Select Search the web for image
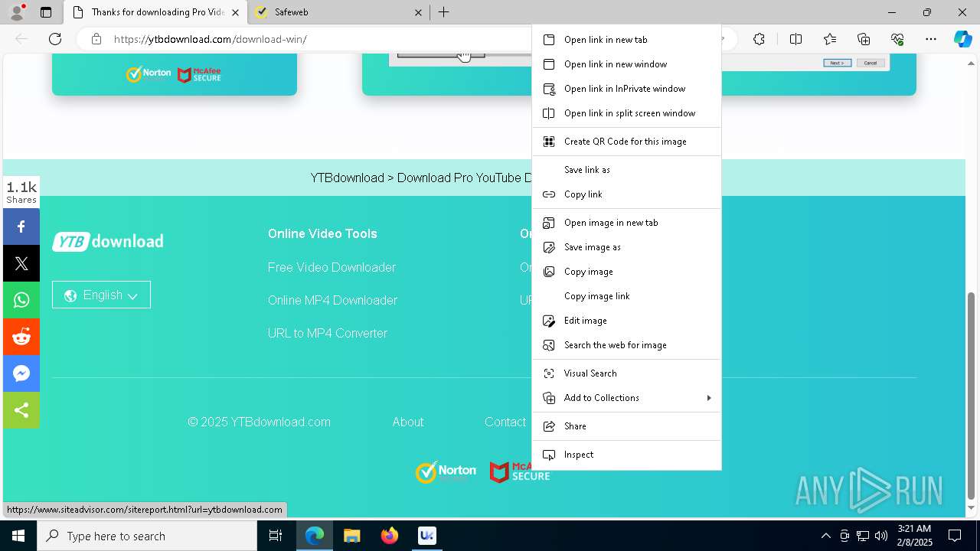Image resolution: width=980 pixels, height=551 pixels. coord(626,345)
